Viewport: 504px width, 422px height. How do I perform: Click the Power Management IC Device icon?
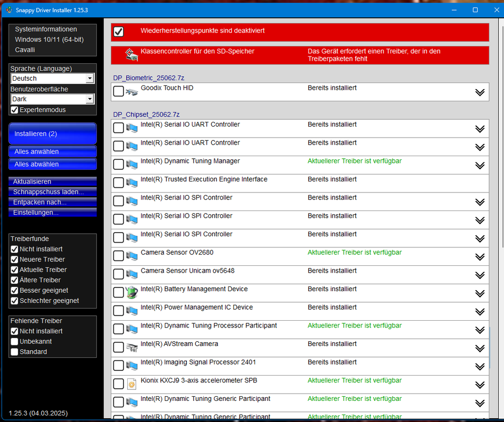click(131, 311)
